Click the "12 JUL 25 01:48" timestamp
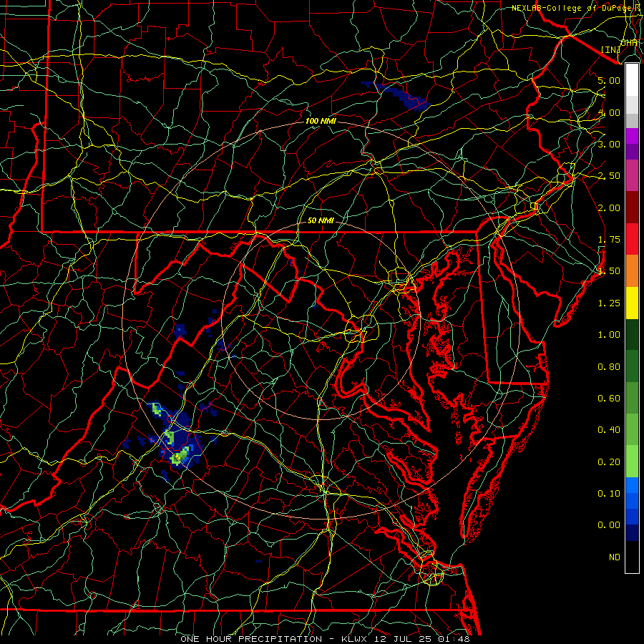The image size is (644, 644). tap(421, 639)
